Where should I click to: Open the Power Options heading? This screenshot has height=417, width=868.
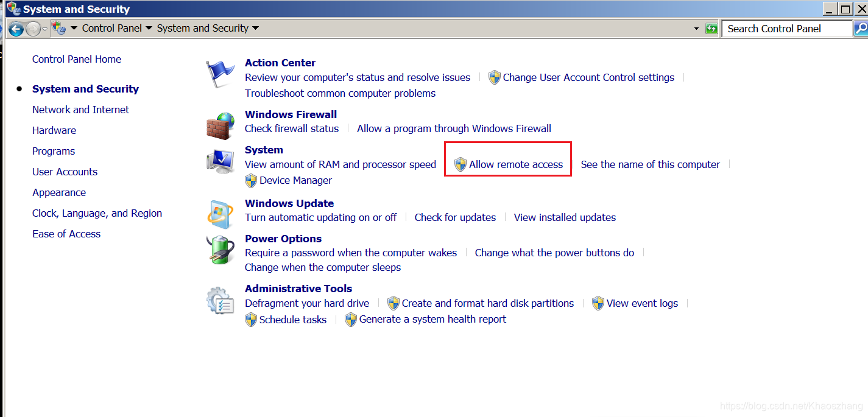click(283, 239)
